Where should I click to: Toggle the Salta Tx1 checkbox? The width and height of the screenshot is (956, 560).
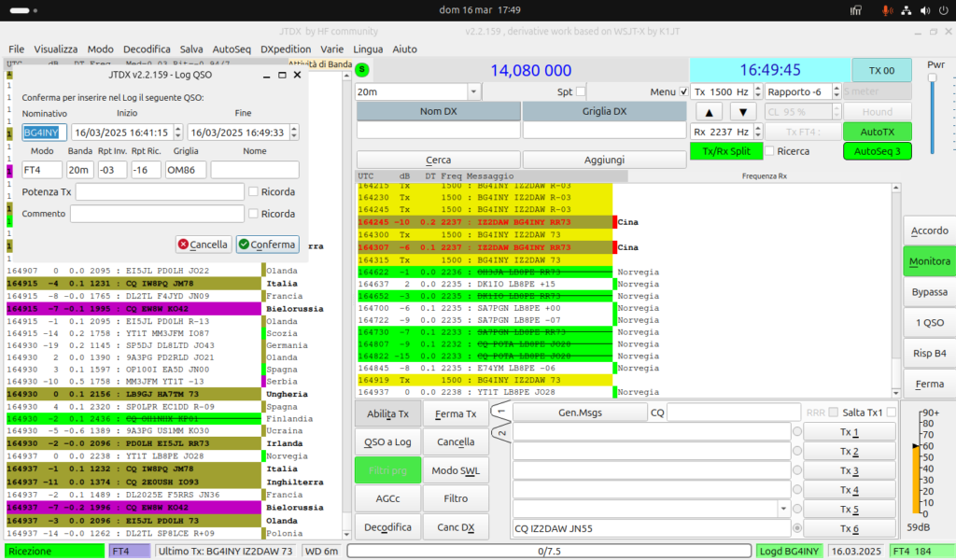coord(892,413)
